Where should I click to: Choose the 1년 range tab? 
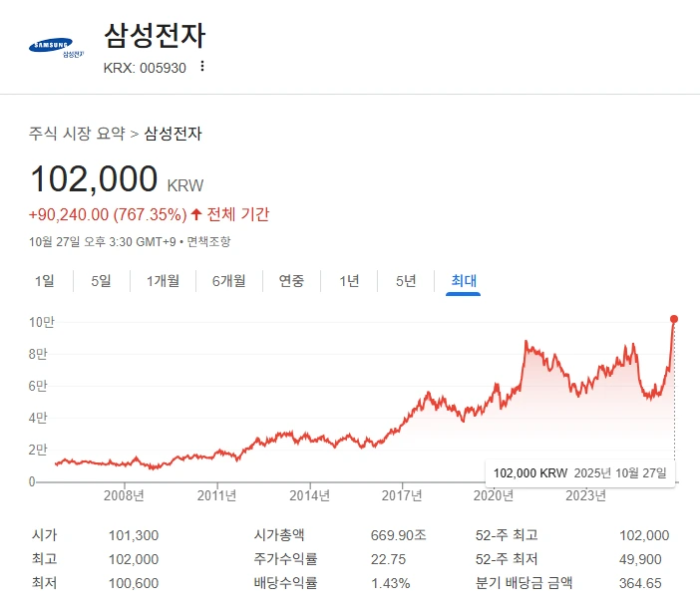pos(349,281)
